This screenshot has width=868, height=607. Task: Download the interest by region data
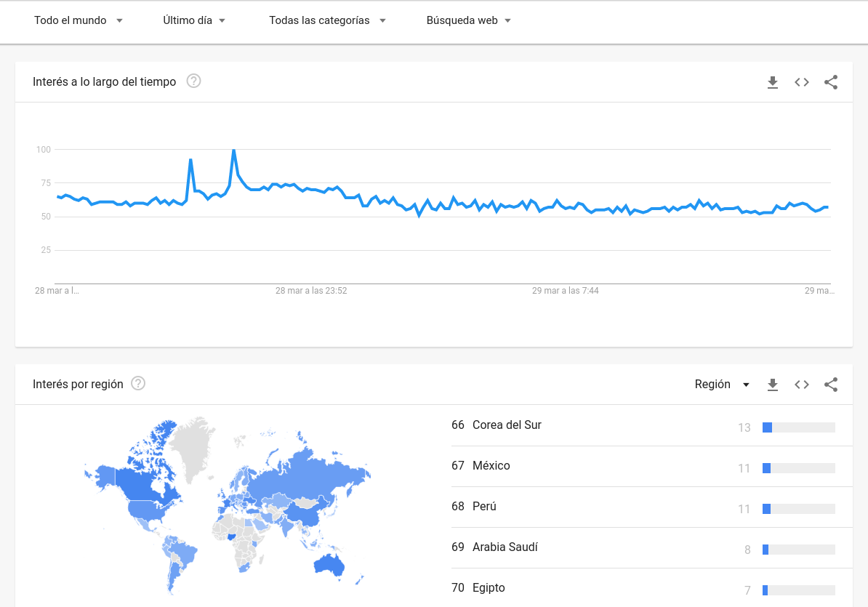coord(773,385)
